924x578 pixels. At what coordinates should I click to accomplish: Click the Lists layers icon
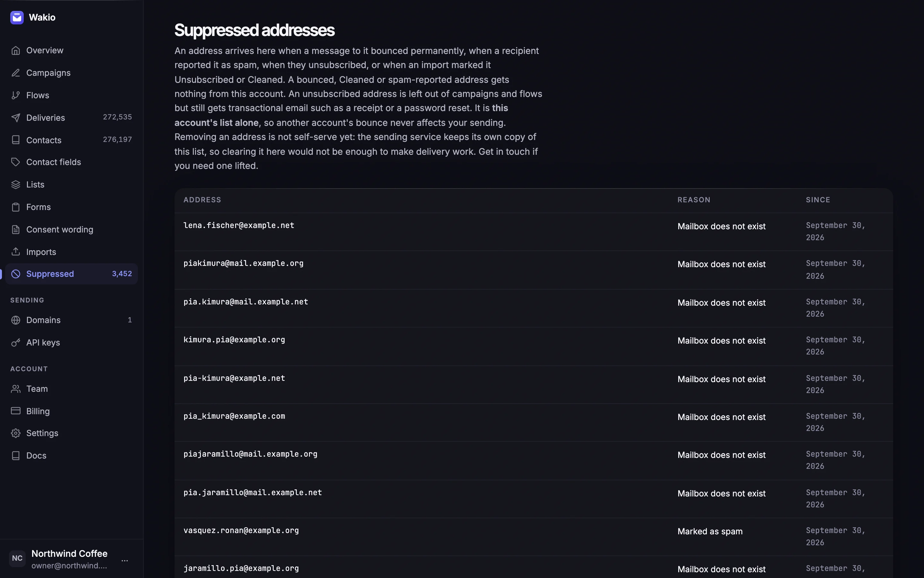pyautogui.click(x=16, y=185)
